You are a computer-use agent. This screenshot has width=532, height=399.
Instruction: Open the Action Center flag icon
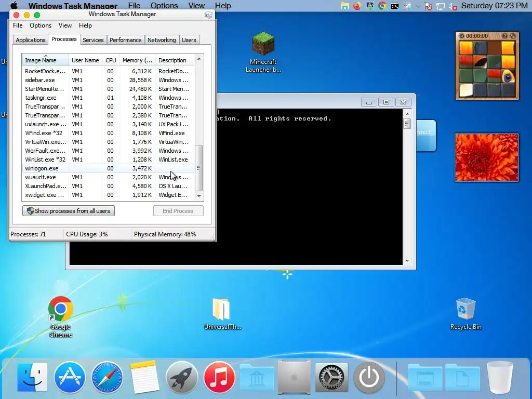428,6
